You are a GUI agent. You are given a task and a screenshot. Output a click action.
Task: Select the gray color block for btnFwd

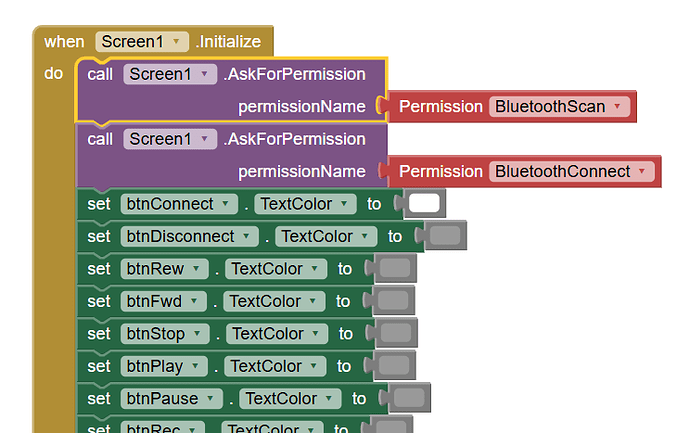pos(393,301)
